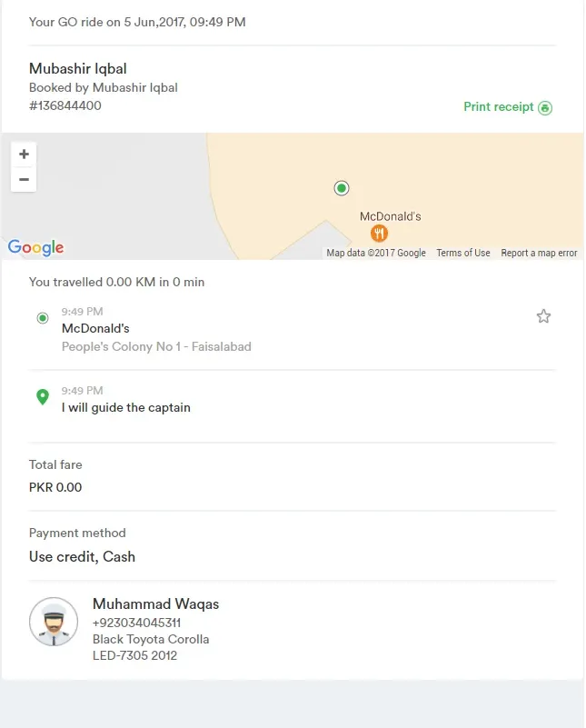Select the booking number #136844400
The height and width of the screenshot is (728, 586).
point(65,105)
